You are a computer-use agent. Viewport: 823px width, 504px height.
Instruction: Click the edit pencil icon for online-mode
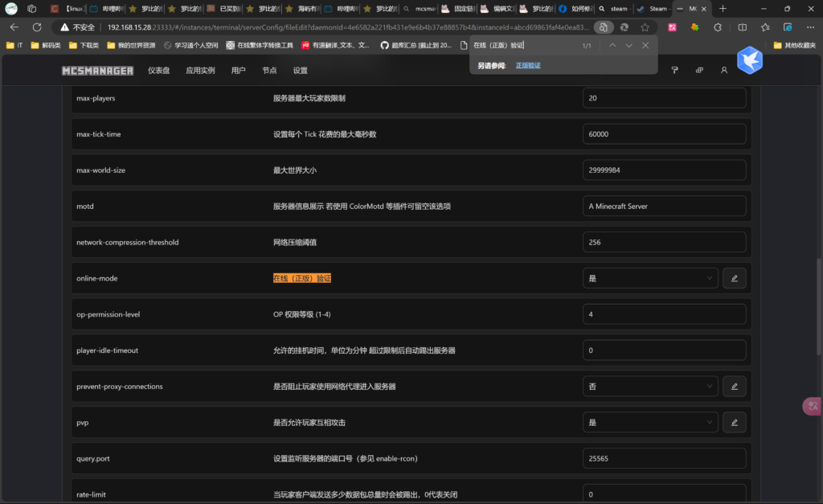(734, 278)
